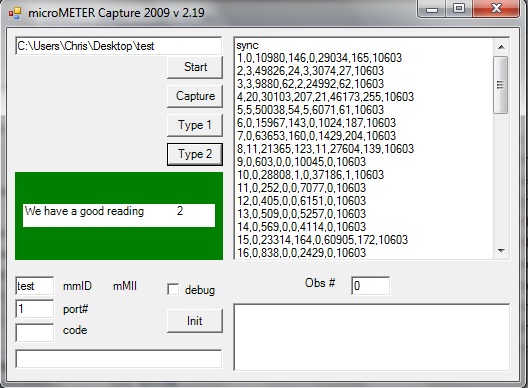
Task: Enable the debug checkbox
Action: (x=173, y=290)
